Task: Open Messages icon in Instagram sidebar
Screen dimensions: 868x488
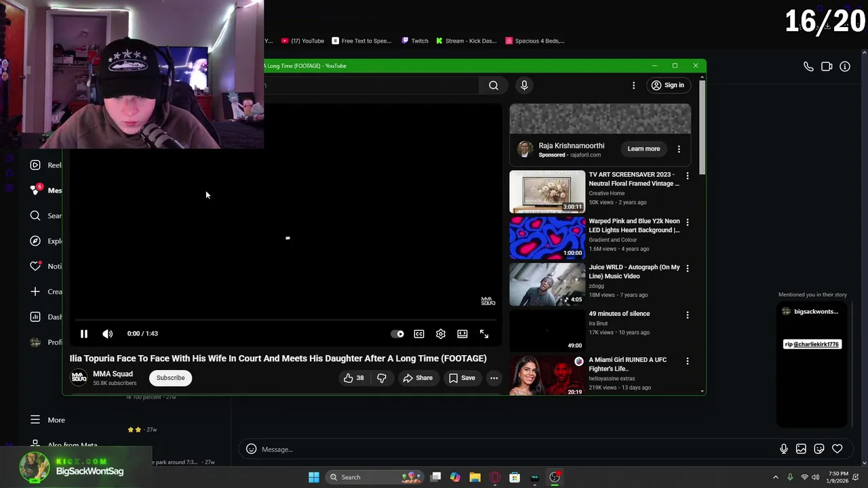Action: tap(35, 190)
